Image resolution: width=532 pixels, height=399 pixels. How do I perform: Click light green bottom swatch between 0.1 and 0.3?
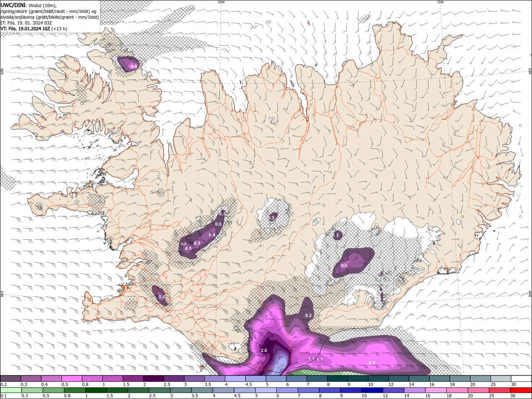pos(10,390)
